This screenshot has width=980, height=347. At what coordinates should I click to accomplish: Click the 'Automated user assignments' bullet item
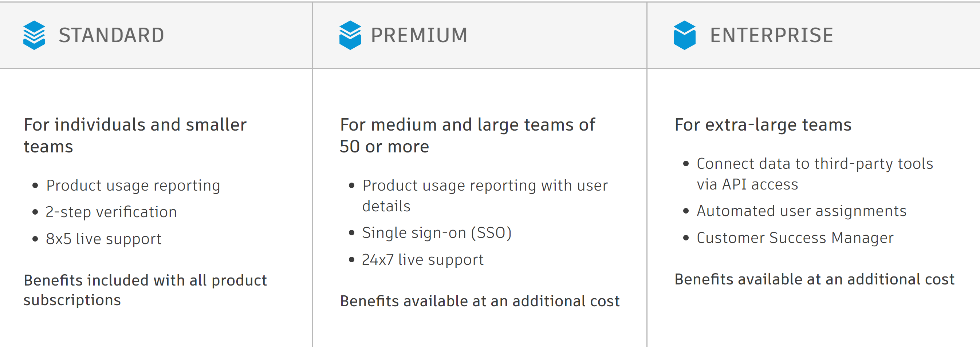802,211
